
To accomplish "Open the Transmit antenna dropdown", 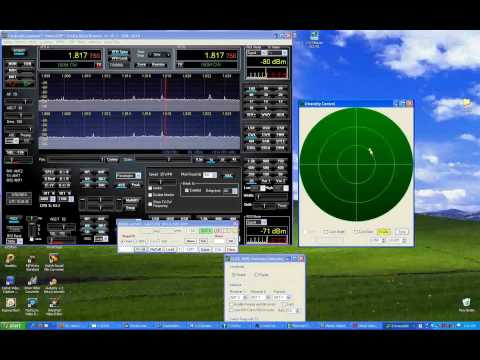I will [x=282, y=297].
